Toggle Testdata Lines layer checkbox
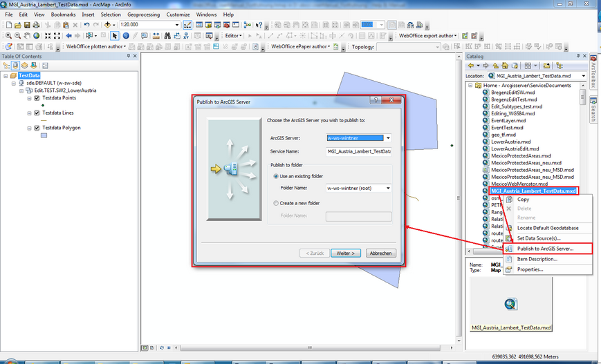The width and height of the screenshot is (601, 364). pos(37,113)
